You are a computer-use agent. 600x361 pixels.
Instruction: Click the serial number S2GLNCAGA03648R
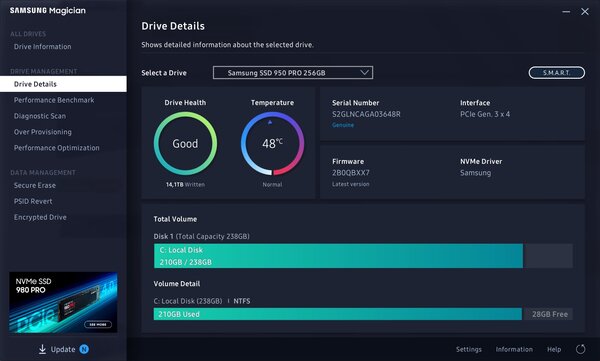[x=366, y=114]
